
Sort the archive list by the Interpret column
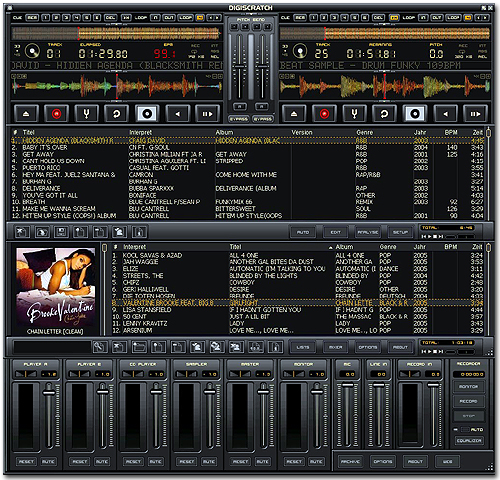pos(135,247)
